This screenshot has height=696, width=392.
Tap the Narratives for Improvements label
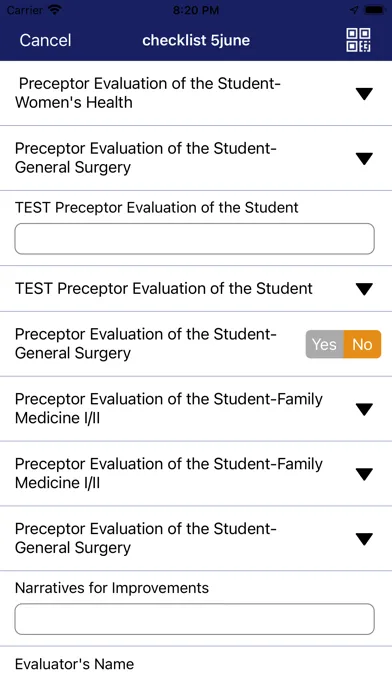[112, 588]
